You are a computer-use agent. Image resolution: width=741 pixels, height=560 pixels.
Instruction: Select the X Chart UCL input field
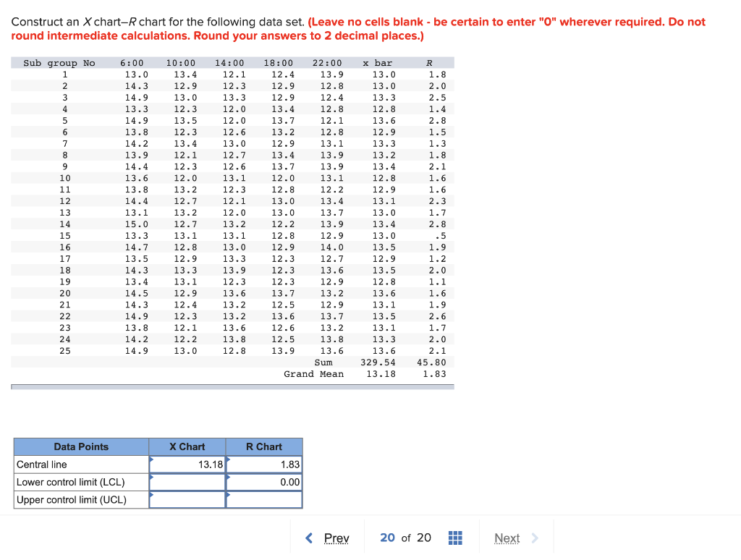pos(187,499)
